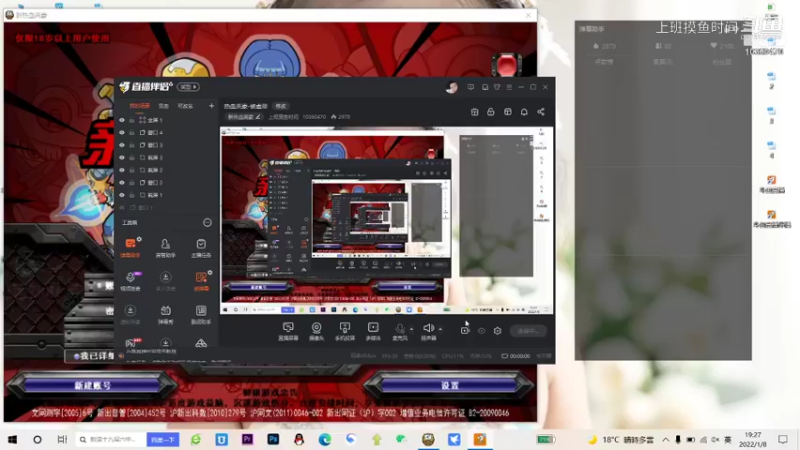Add a phone screen cast source (手机投屏)
The height and width of the screenshot is (450, 800).
point(345,331)
